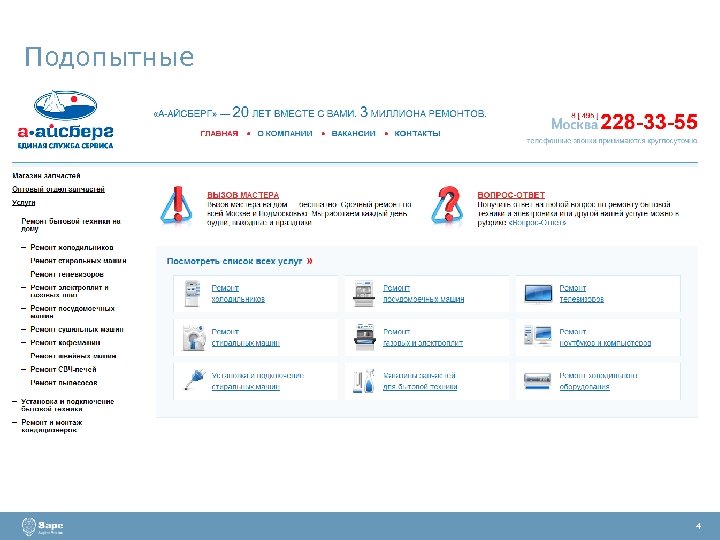This screenshot has height=540, width=720.
Task: Click the refrigerator icon in services grid
Action: [192, 293]
